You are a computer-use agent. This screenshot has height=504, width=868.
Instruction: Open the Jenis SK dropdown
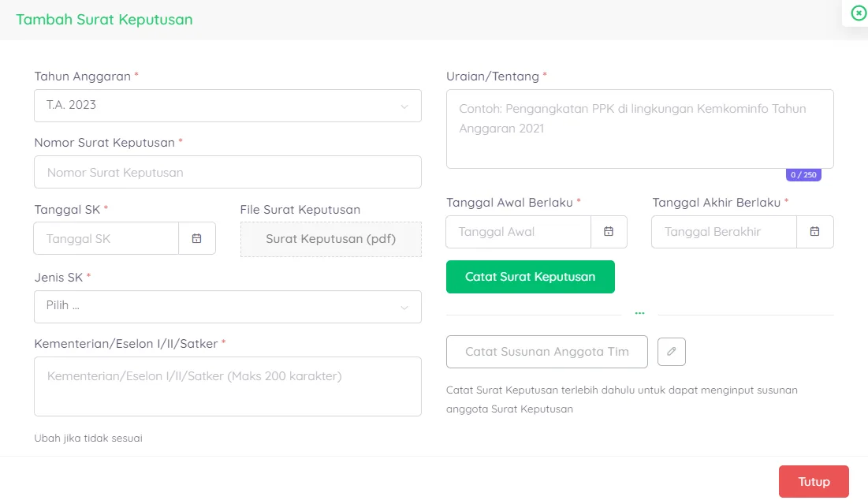(x=227, y=307)
